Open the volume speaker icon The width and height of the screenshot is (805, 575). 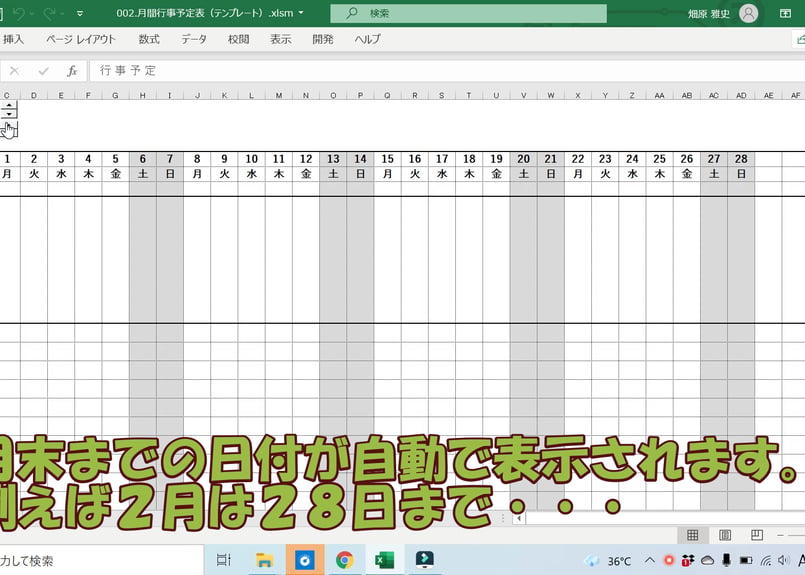point(783,560)
